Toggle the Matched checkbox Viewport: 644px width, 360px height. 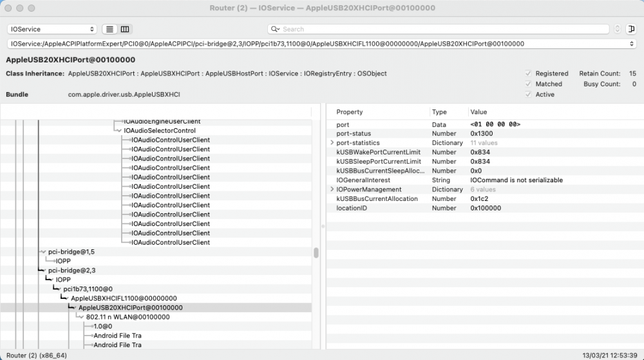point(528,84)
